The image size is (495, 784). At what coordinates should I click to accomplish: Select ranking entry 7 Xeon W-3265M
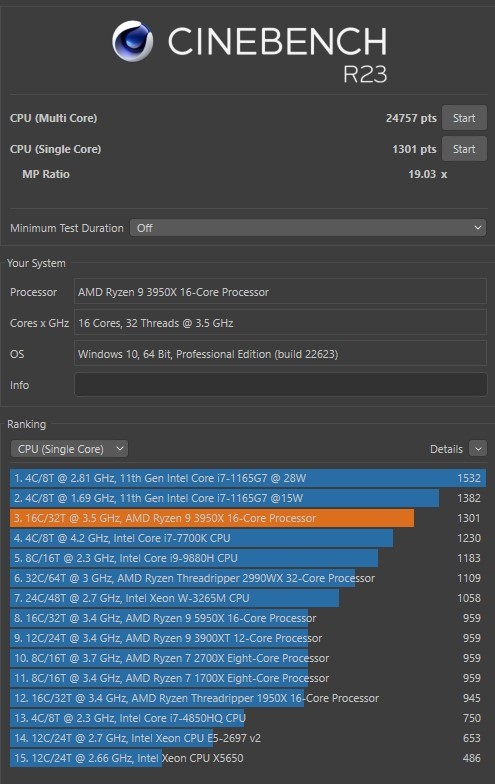pos(248,598)
